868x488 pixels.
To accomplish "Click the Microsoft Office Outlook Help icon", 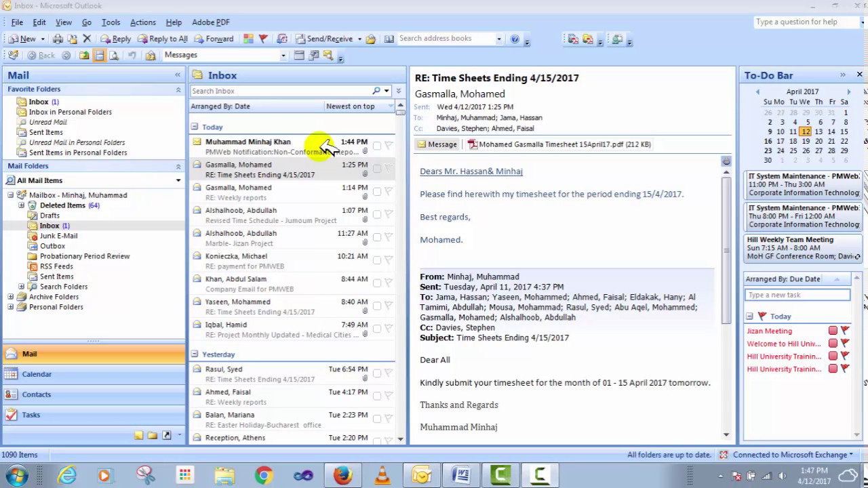I will tap(515, 39).
